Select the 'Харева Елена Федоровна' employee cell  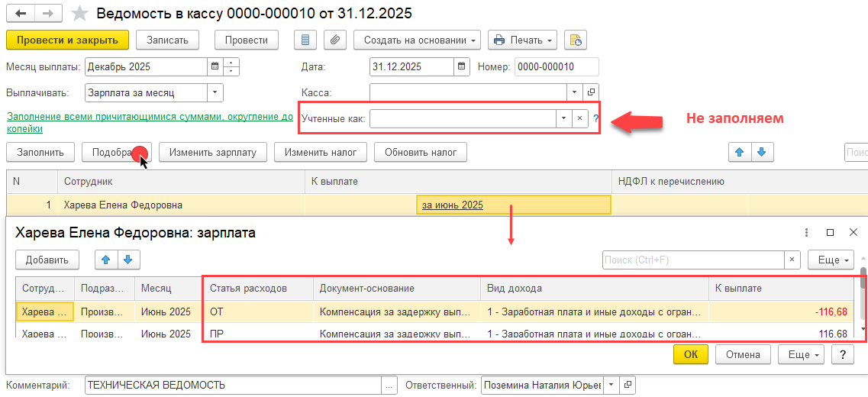coord(182,205)
